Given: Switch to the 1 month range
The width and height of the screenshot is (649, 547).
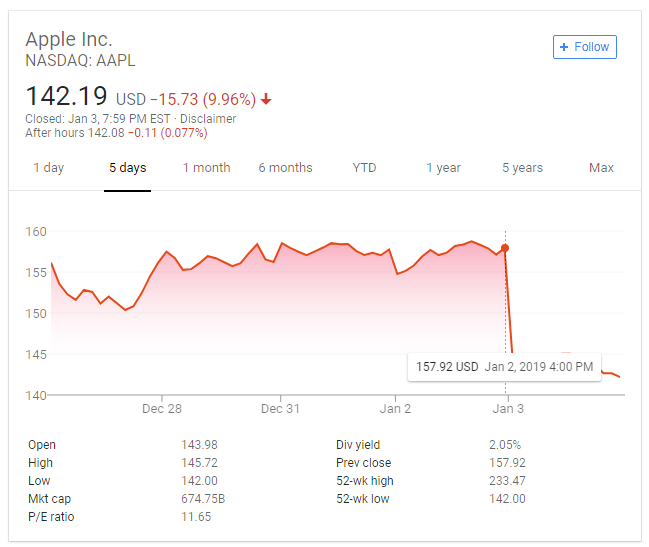Looking at the screenshot, I should coord(207,168).
